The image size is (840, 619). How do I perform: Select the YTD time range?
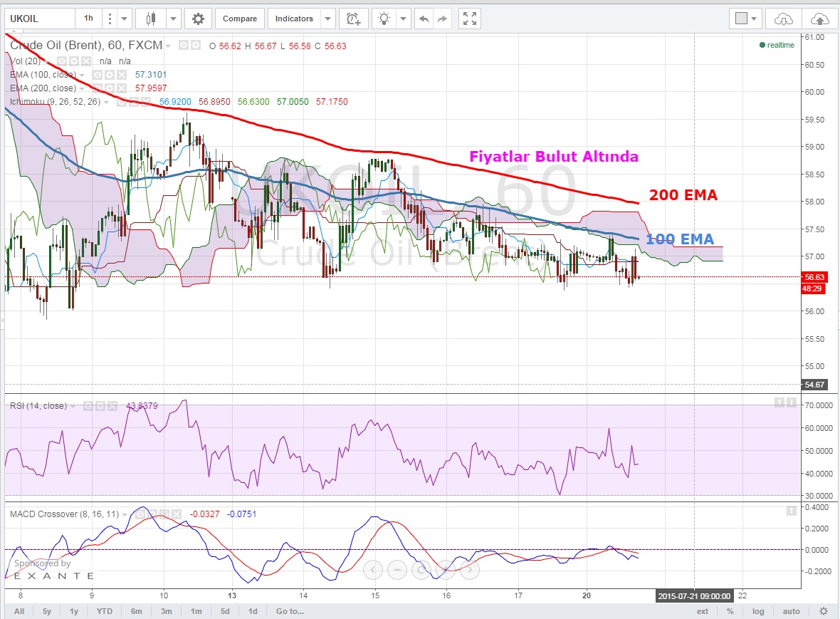tap(105, 611)
